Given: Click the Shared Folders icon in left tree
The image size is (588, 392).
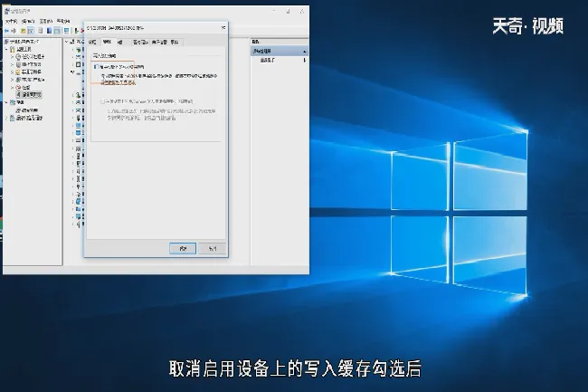Looking at the screenshot, I should coord(18,72).
